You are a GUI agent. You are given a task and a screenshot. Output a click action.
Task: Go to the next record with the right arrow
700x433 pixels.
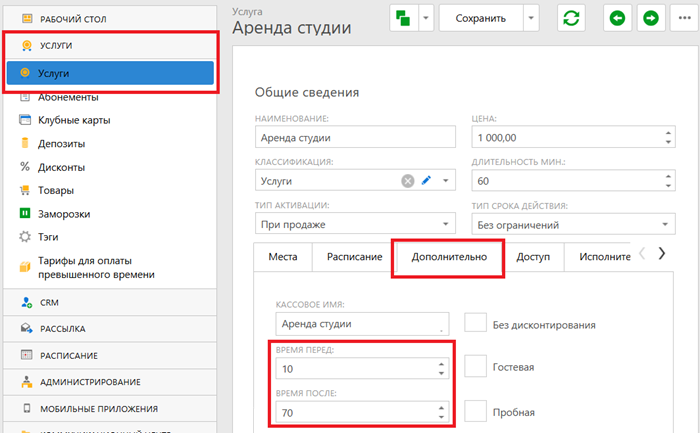tap(651, 18)
